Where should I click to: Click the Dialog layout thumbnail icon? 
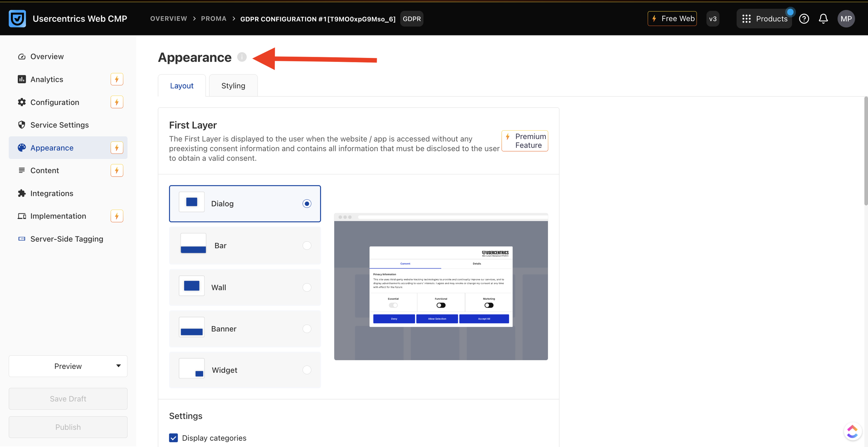(x=192, y=202)
